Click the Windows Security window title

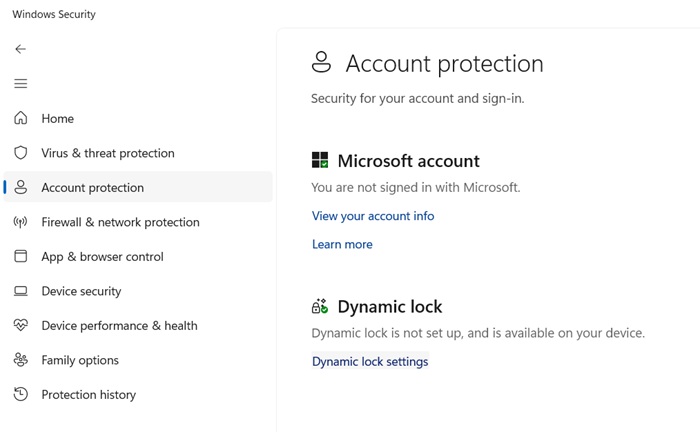[54, 14]
